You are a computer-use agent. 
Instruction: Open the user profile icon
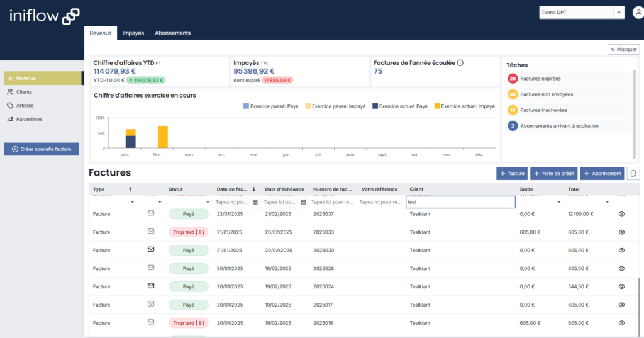[x=638, y=13]
